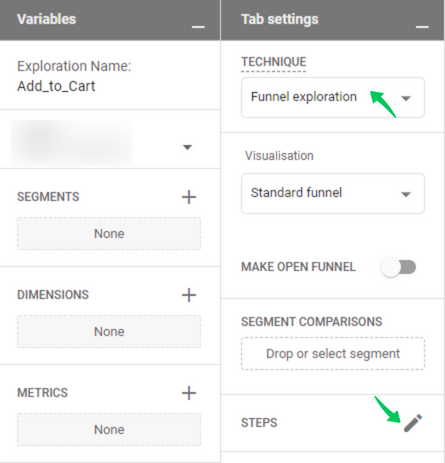Click the None box under Segments
The width and height of the screenshot is (445, 463).
109,234
